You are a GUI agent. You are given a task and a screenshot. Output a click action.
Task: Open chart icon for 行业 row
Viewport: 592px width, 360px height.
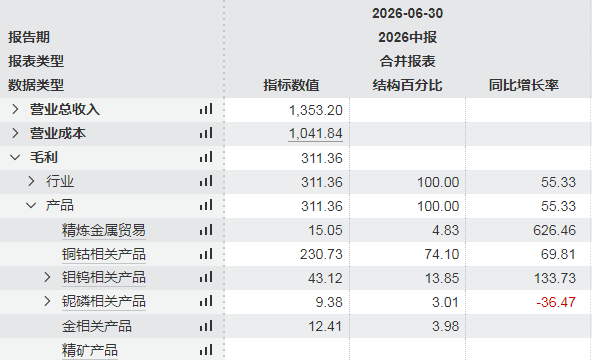click(206, 182)
